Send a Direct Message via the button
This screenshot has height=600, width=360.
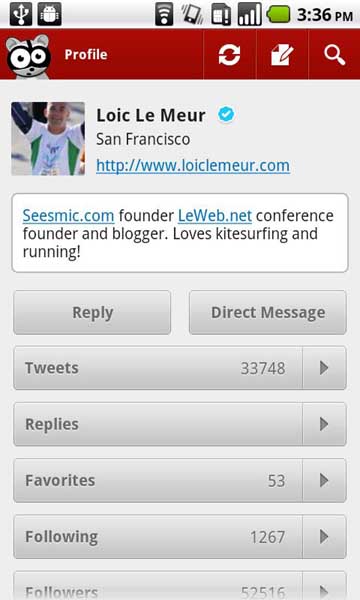(268, 312)
